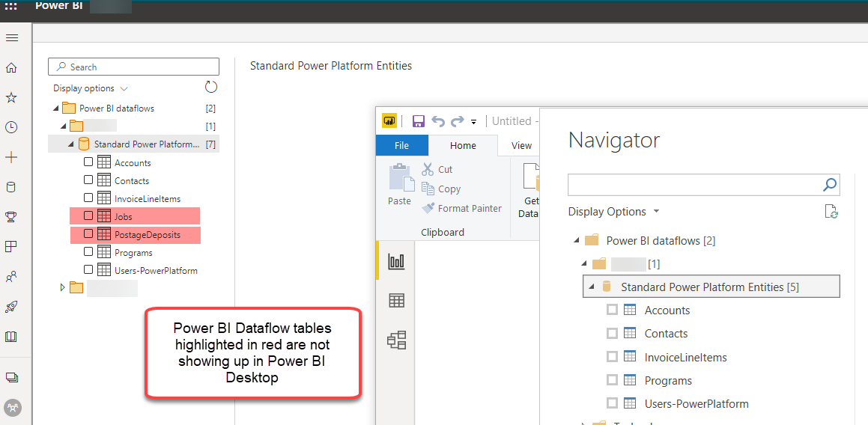Check InvoiceLineItems box in web list
868x425 pixels.
click(x=88, y=198)
